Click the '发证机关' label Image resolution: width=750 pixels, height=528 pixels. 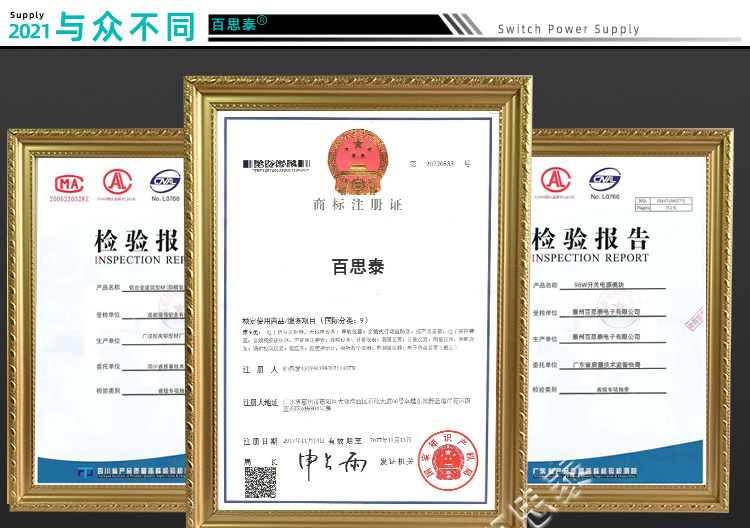click(396, 462)
